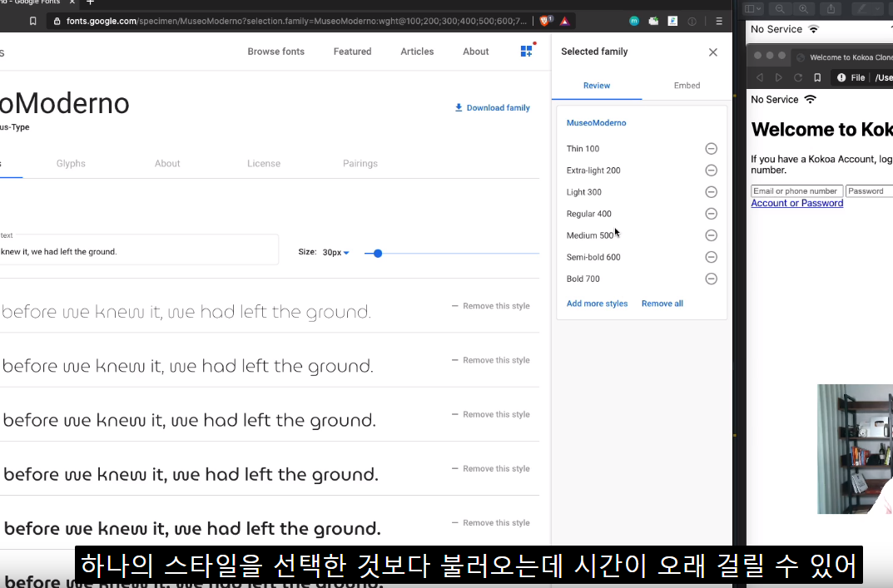The image size is (893, 588).
Task: Open the Brave Shields lion icon
Action: click(x=545, y=21)
